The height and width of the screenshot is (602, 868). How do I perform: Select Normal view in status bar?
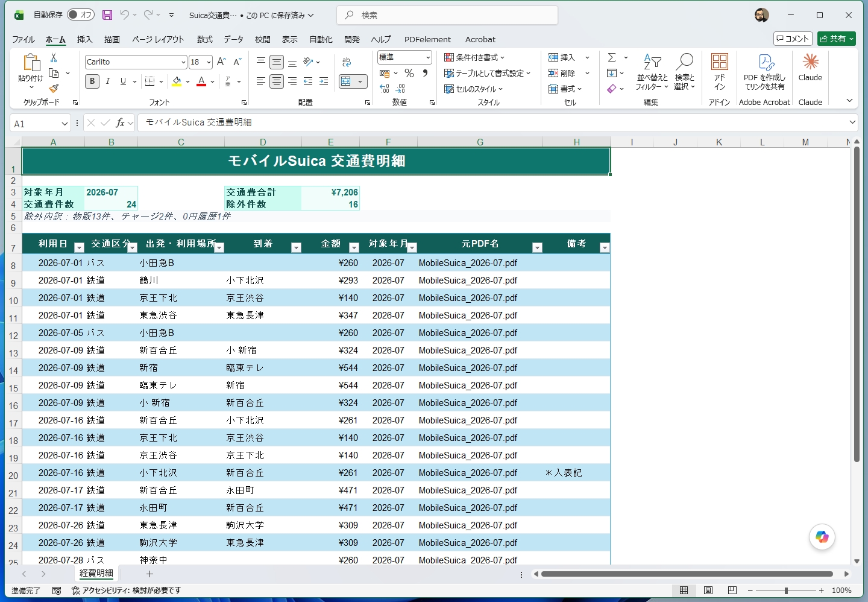click(684, 591)
